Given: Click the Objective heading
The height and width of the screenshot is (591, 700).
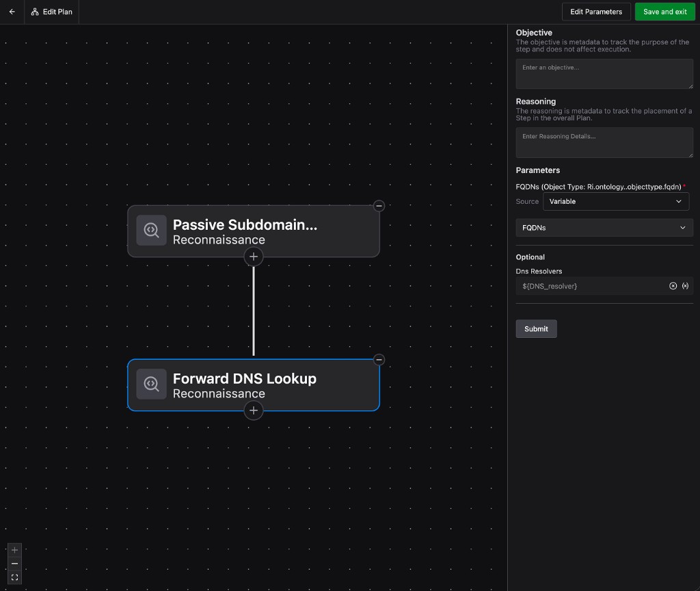Looking at the screenshot, I should (534, 33).
